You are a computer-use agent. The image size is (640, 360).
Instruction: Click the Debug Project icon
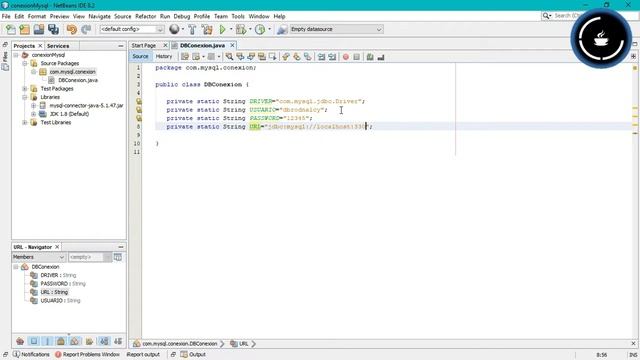coord(241,29)
